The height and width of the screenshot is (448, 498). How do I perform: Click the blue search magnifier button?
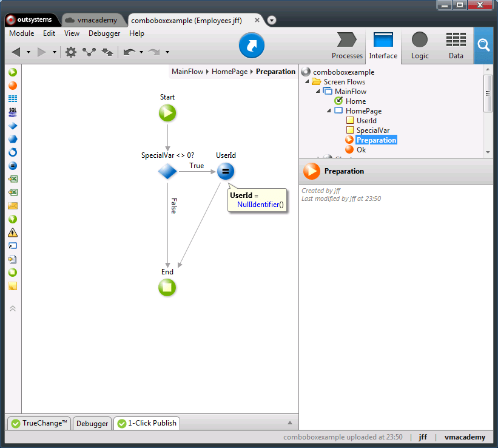tap(483, 46)
